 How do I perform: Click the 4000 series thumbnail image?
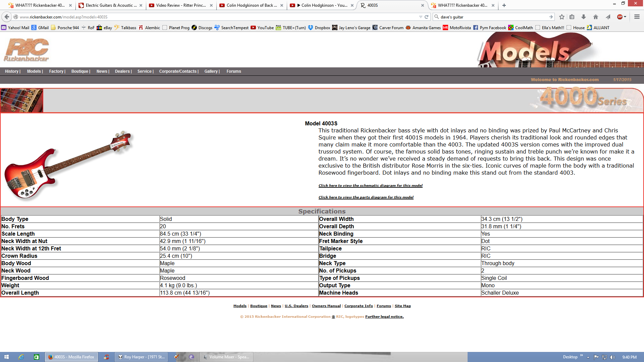[x=21, y=101]
